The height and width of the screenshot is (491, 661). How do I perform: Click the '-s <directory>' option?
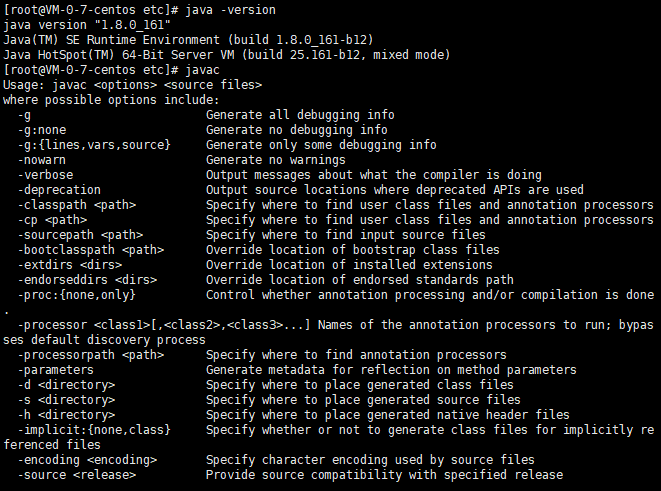click(x=67, y=400)
